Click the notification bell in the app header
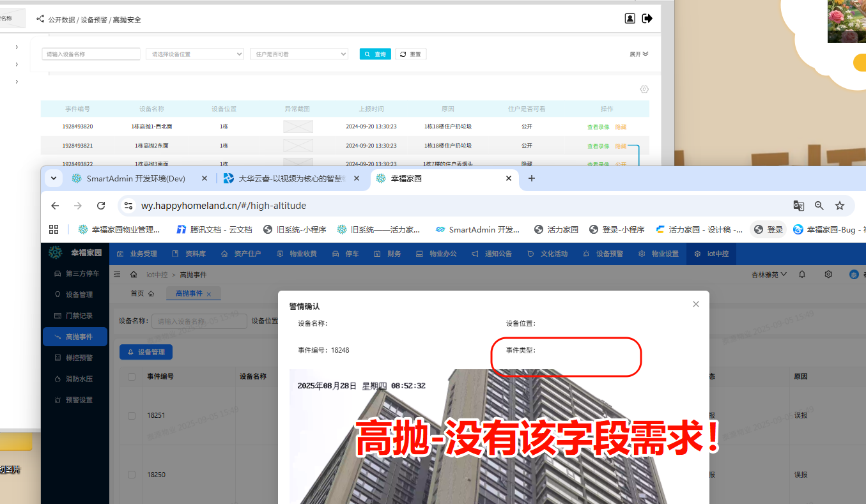 tap(802, 274)
